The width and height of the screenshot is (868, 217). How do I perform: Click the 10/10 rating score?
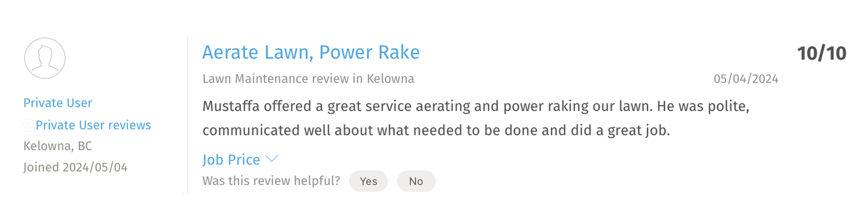tap(821, 53)
